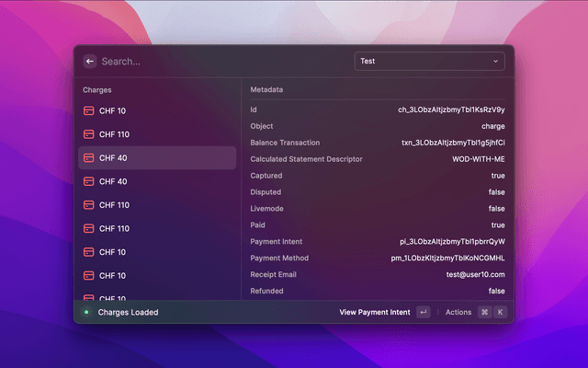The width and height of the screenshot is (588, 368).
Task: Click the green status dot beside Charges Loaded
Action: coord(86,313)
